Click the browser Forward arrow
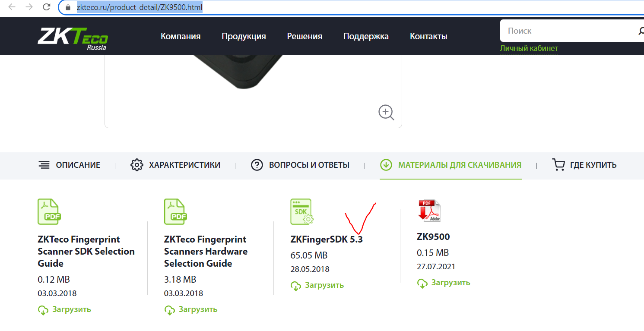Image resolution: width=644 pixels, height=331 pixels. click(x=29, y=7)
